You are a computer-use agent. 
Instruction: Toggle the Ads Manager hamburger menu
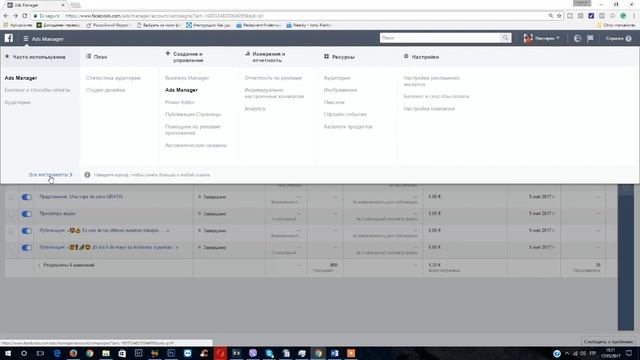[x=26, y=39]
